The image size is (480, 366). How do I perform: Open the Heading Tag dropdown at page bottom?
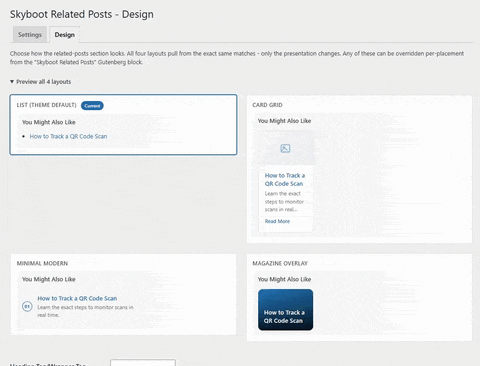pyautogui.click(x=143, y=363)
